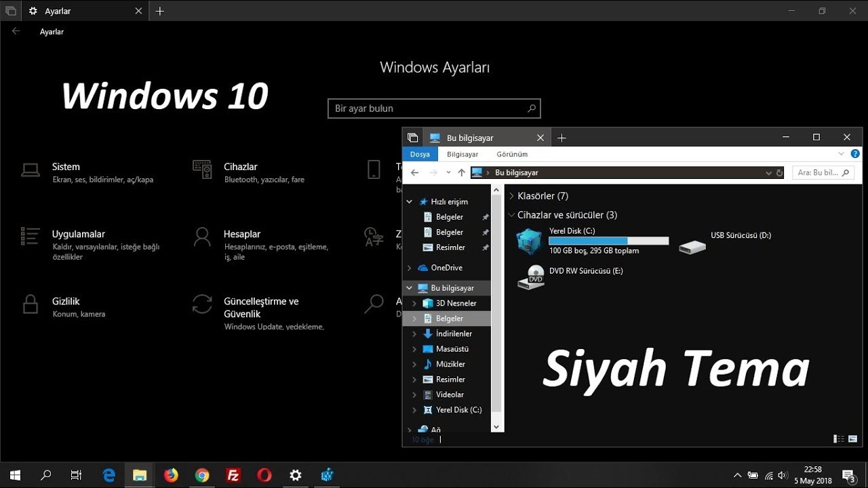The image size is (868, 488).
Task: Expand Klasörler (7) group
Action: [x=512, y=196]
